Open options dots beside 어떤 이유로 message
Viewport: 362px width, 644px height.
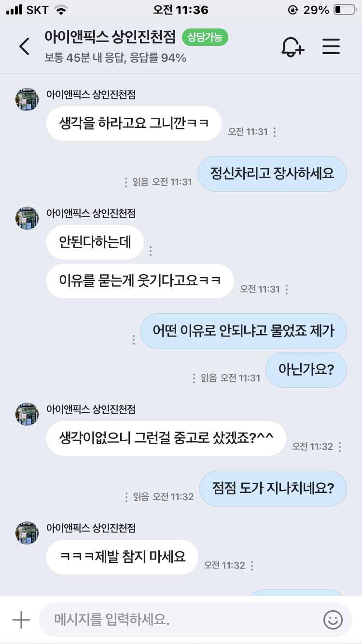coord(134,339)
